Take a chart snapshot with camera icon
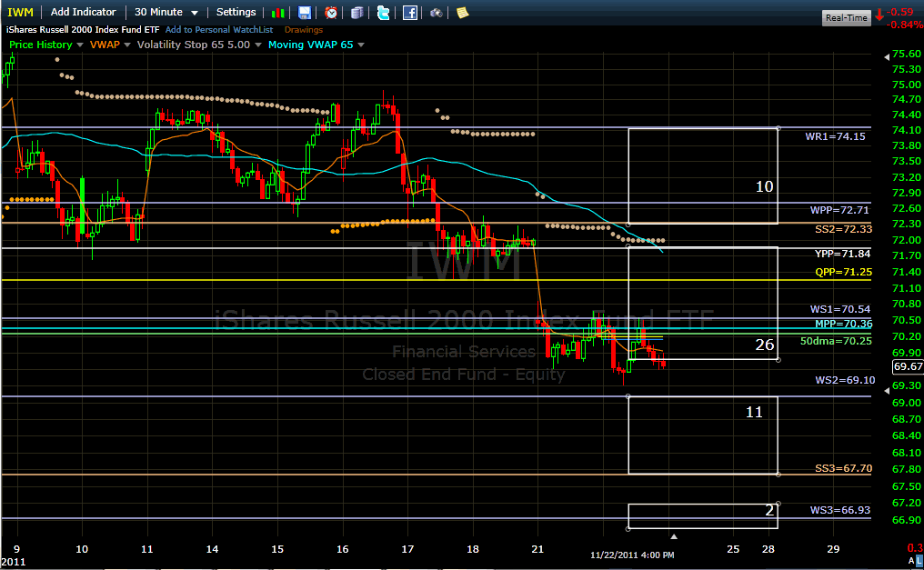The image size is (924, 570). click(436, 13)
